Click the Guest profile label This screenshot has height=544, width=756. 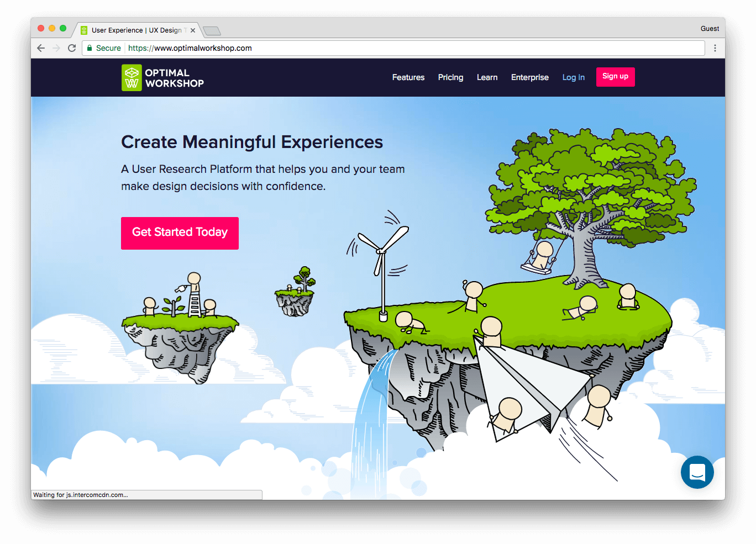tap(710, 29)
